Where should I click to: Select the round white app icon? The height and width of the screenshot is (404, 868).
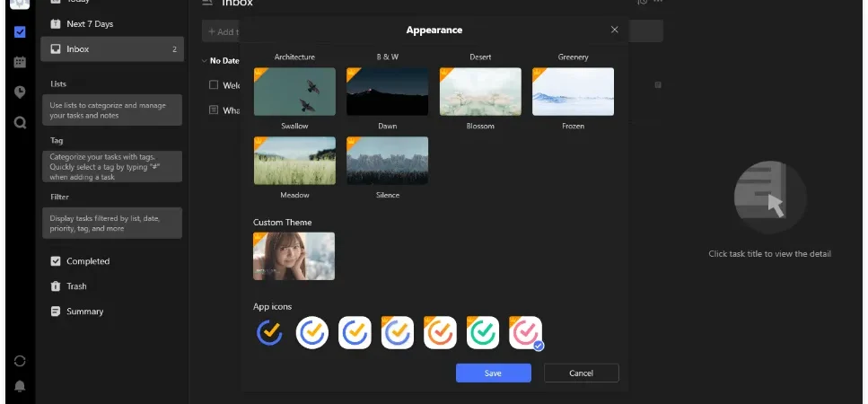tap(312, 332)
